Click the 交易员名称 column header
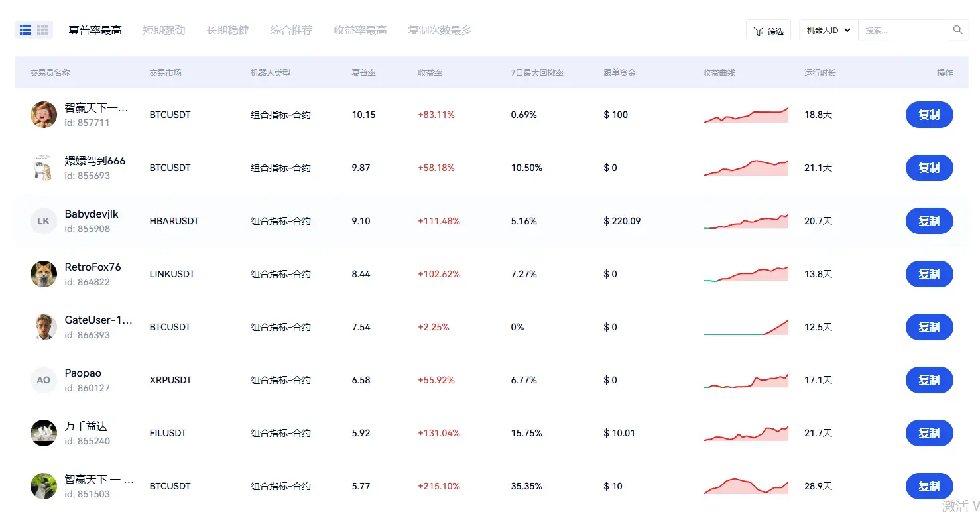The width and height of the screenshot is (980, 516). [x=50, y=73]
